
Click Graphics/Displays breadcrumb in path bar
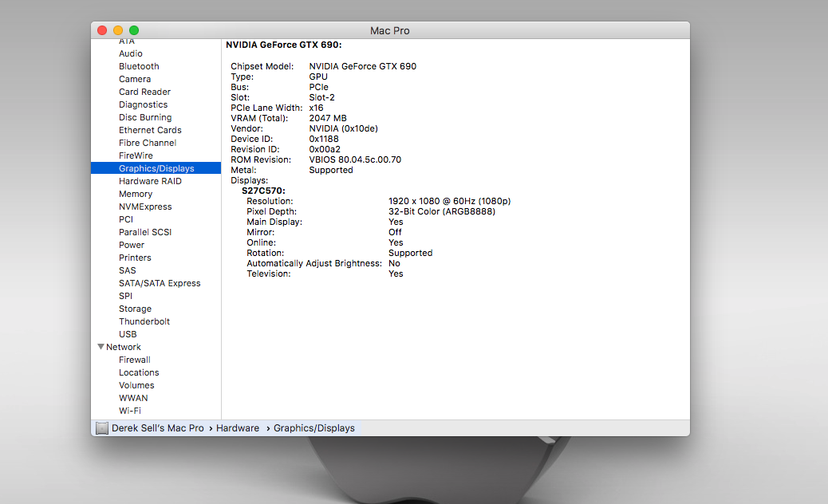(314, 428)
